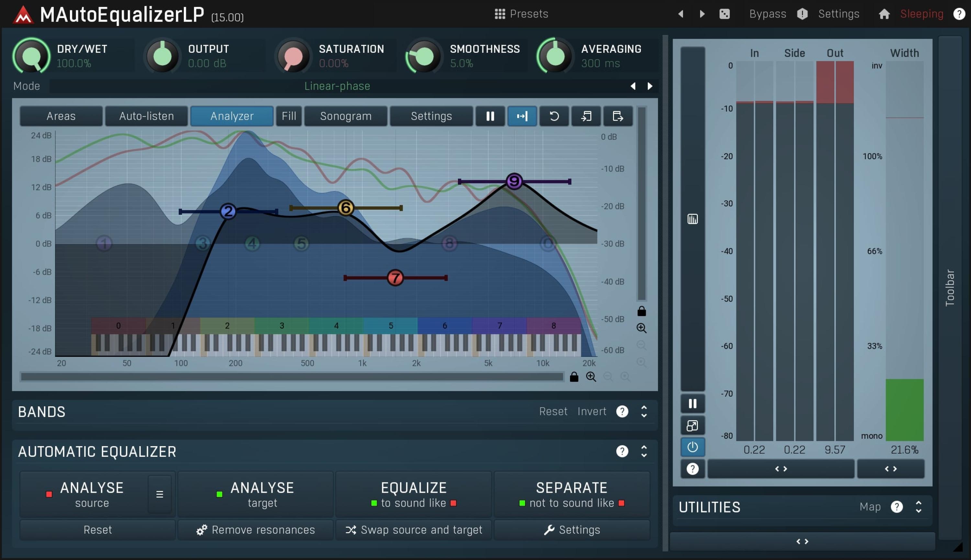The width and height of the screenshot is (971, 560).
Task: Click the right arrow to change Mode
Action: (x=649, y=86)
